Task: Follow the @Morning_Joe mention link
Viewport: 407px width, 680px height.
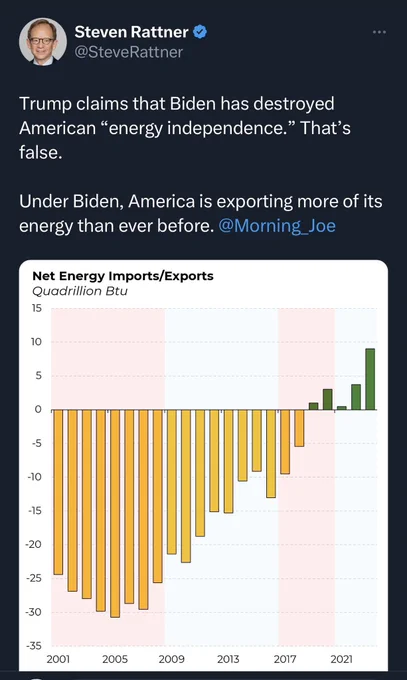Action: point(277,226)
